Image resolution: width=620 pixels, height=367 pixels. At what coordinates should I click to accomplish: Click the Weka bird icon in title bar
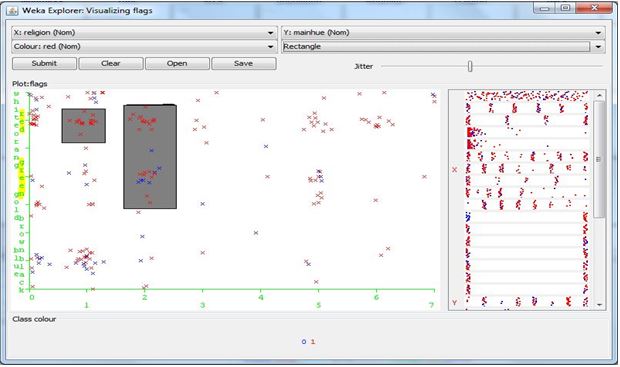[x=12, y=11]
